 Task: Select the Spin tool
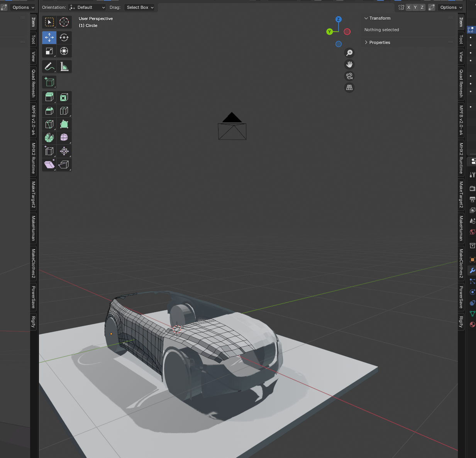click(49, 138)
